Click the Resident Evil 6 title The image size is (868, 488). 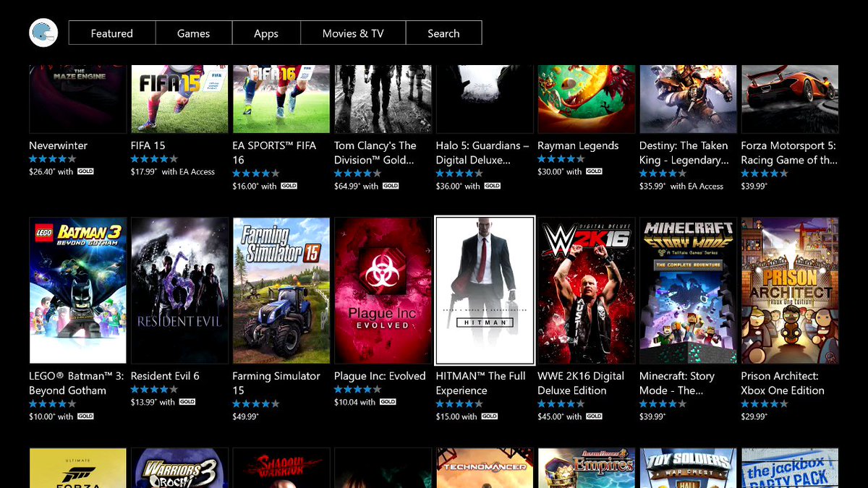(165, 376)
